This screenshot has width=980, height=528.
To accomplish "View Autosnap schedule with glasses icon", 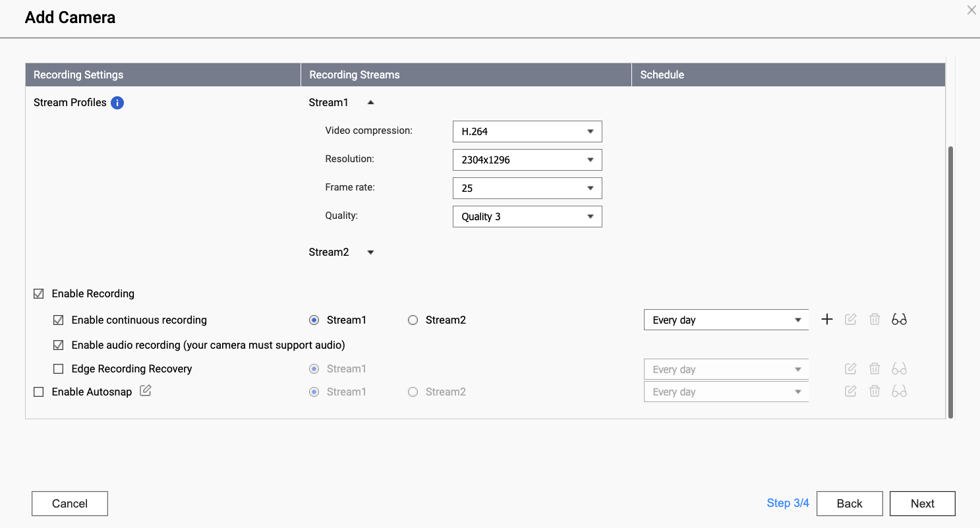I will 899,392.
